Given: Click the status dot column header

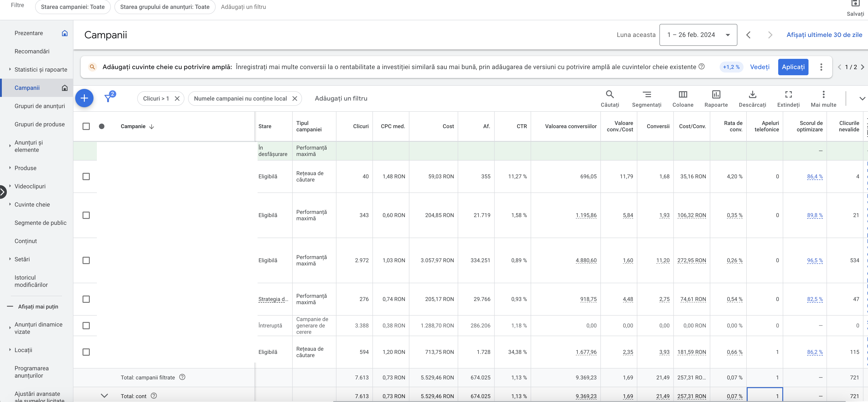Looking at the screenshot, I should 101,126.
